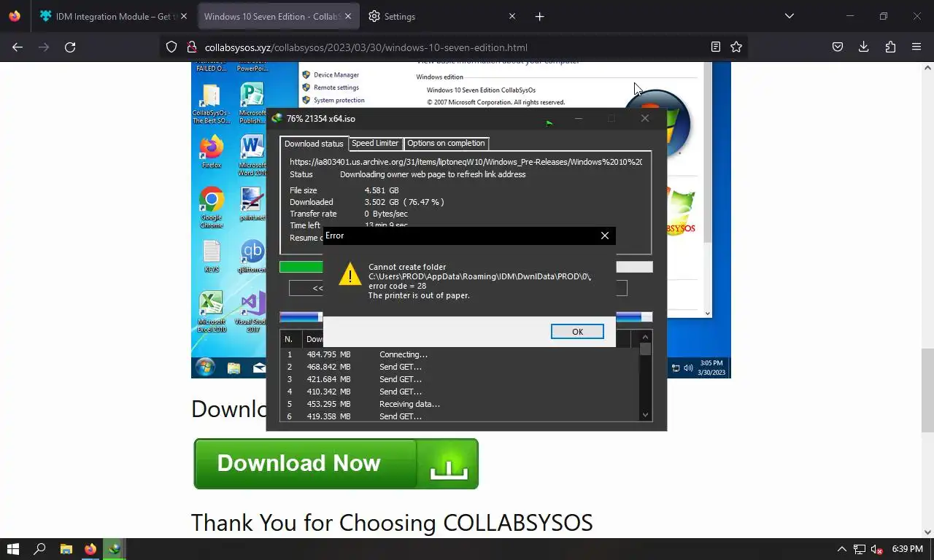Select connection row 5 Receiving data...
Viewport: 934px width, 560px height.
point(460,404)
